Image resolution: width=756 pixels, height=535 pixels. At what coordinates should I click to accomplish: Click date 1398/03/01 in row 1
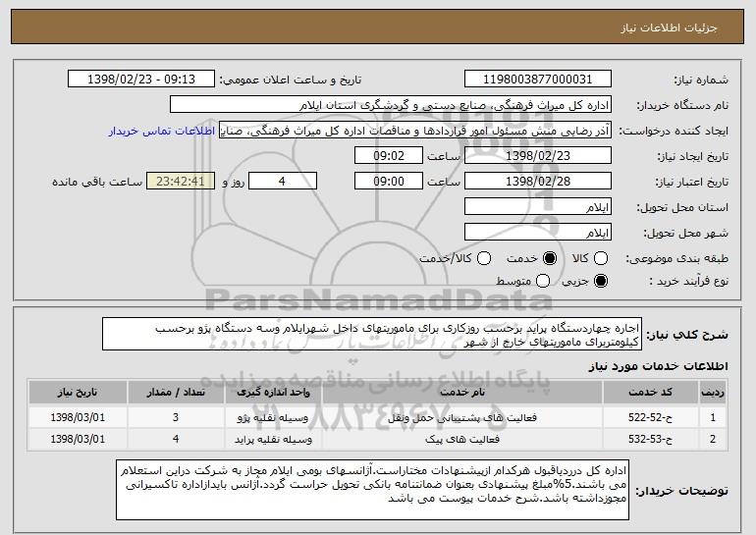click(78, 417)
